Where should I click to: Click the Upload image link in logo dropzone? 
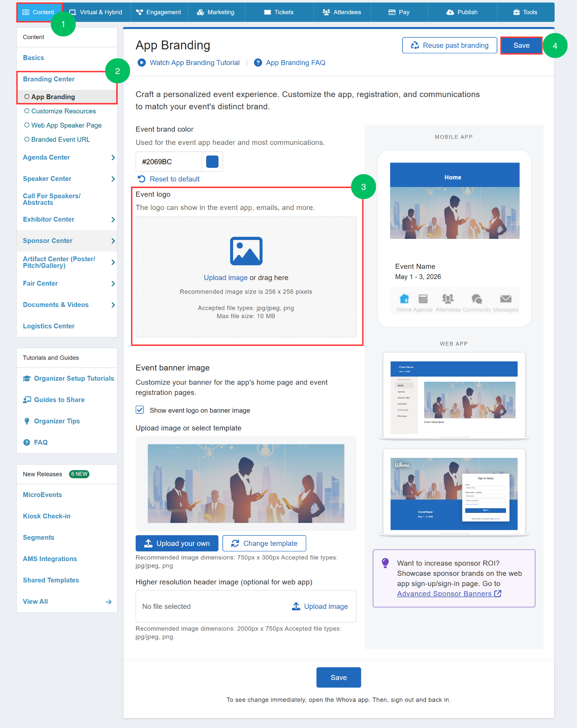click(x=226, y=278)
